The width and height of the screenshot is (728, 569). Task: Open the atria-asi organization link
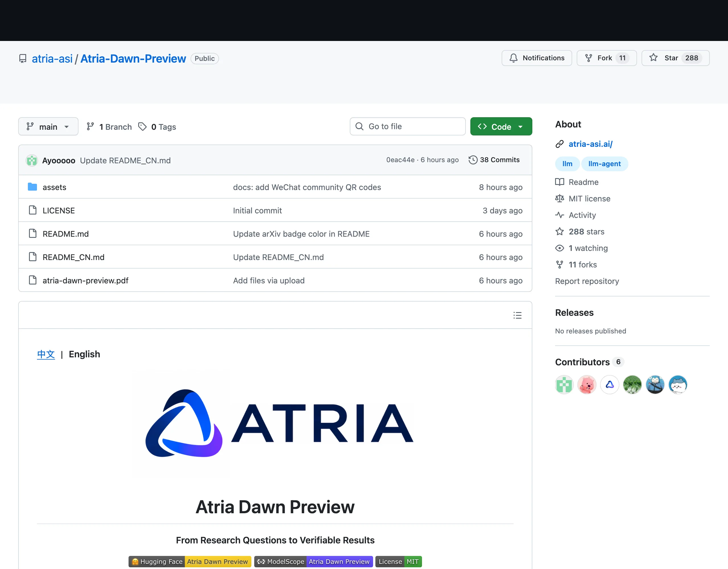tap(52, 59)
